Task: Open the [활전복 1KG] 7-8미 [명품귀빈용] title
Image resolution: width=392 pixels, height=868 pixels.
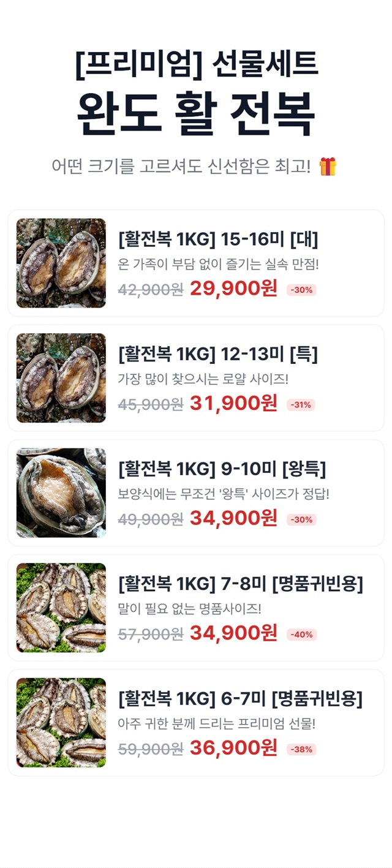Action: point(241,584)
